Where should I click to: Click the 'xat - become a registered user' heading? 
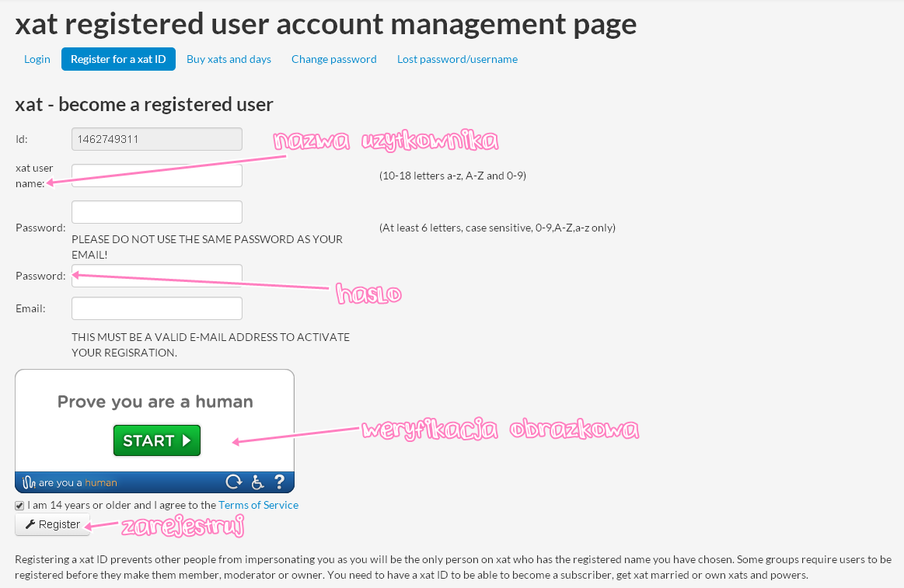(144, 104)
